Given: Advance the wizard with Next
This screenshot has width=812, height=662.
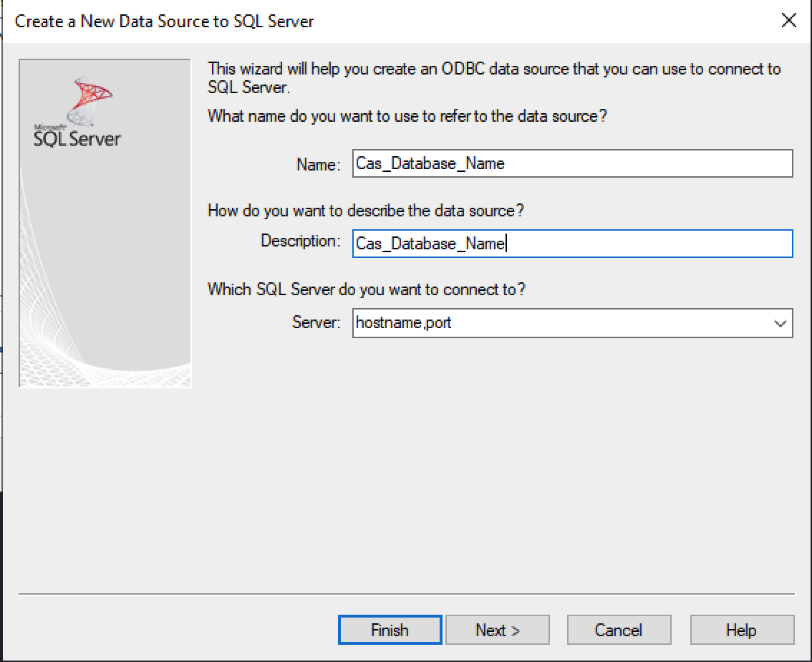Looking at the screenshot, I should tap(497, 630).
